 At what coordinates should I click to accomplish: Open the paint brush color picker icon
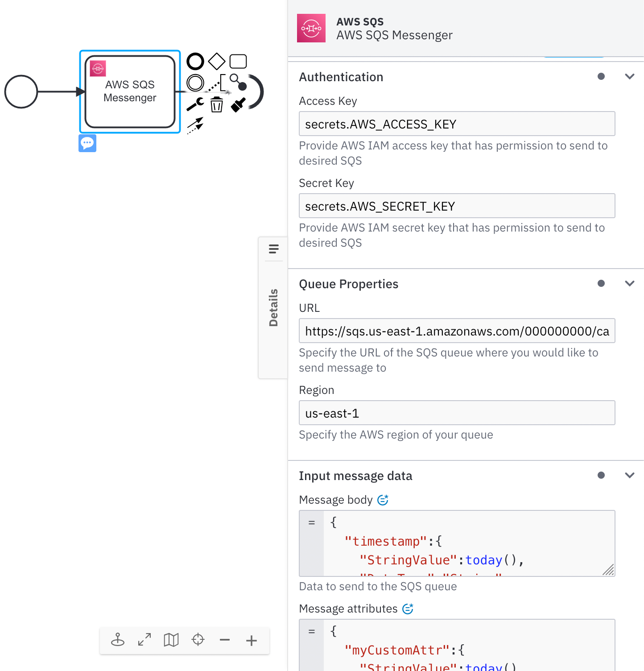[x=238, y=105]
